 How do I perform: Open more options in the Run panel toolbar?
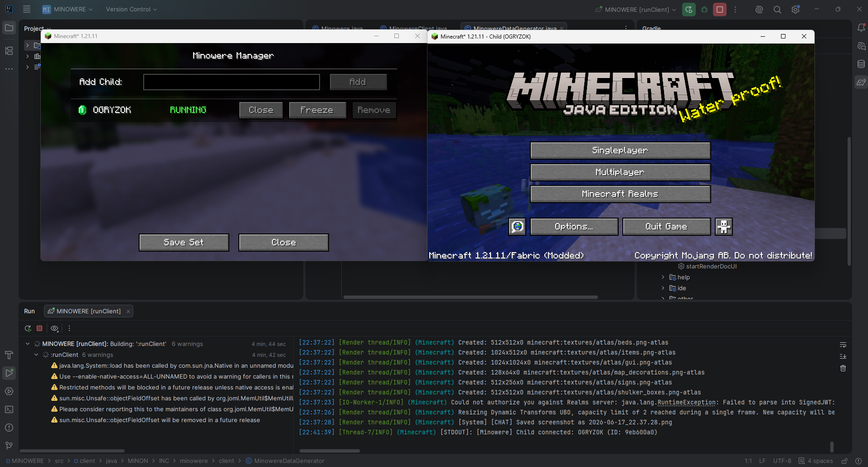(69, 328)
